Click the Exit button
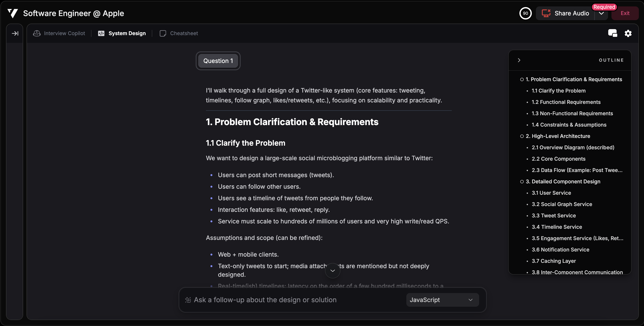 625,13
